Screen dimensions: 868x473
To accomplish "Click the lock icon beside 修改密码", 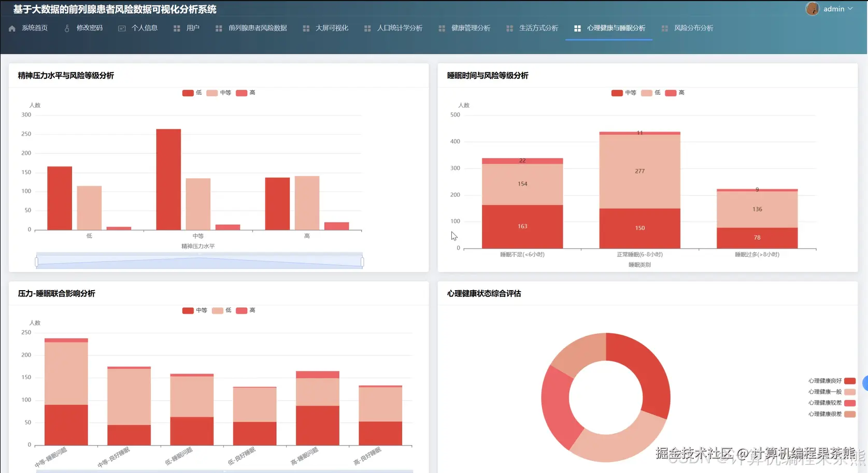I will pyautogui.click(x=67, y=28).
